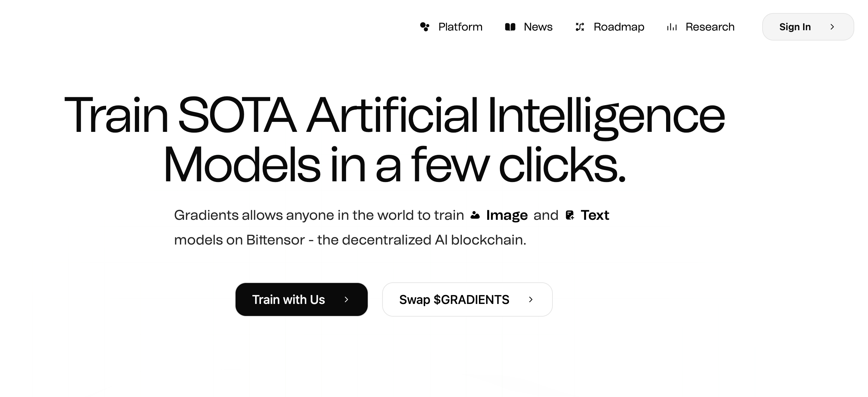This screenshot has height=397, width=868.
Task: Click the Swap $GRADIENTS button
Action: click(467, 299)
